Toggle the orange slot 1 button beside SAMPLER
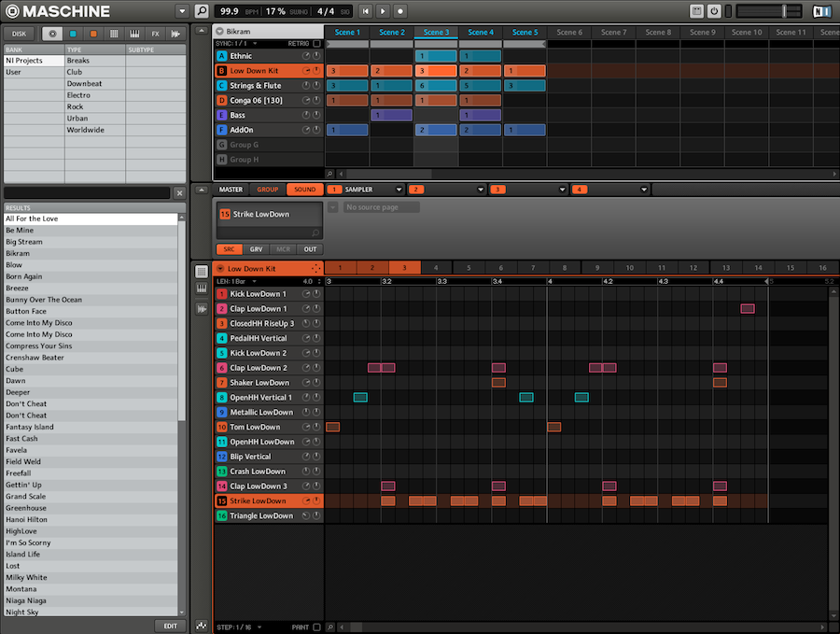This screenshot has height=634, width=840. (334, 190)
